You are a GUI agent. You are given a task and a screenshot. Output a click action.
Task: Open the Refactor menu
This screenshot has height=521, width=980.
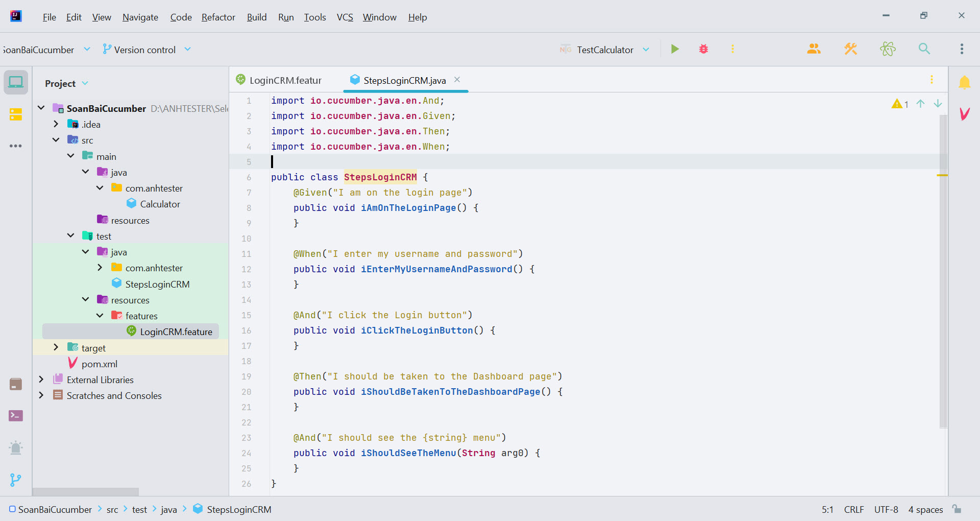(218, 17)
